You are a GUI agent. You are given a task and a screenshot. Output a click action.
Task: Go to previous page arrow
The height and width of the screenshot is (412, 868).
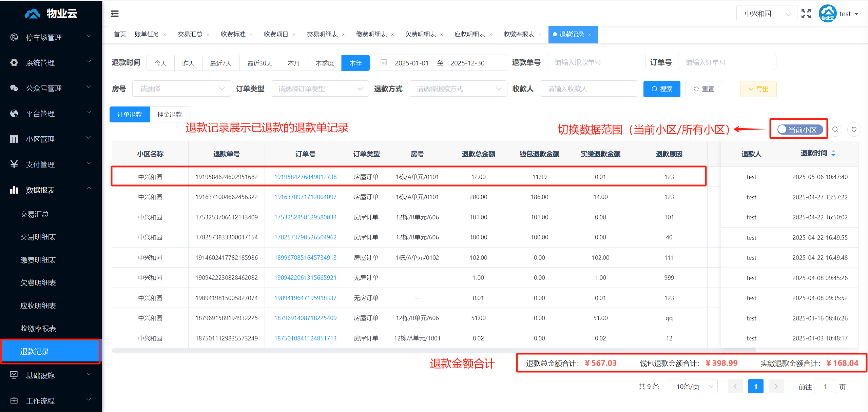point(735,386)
